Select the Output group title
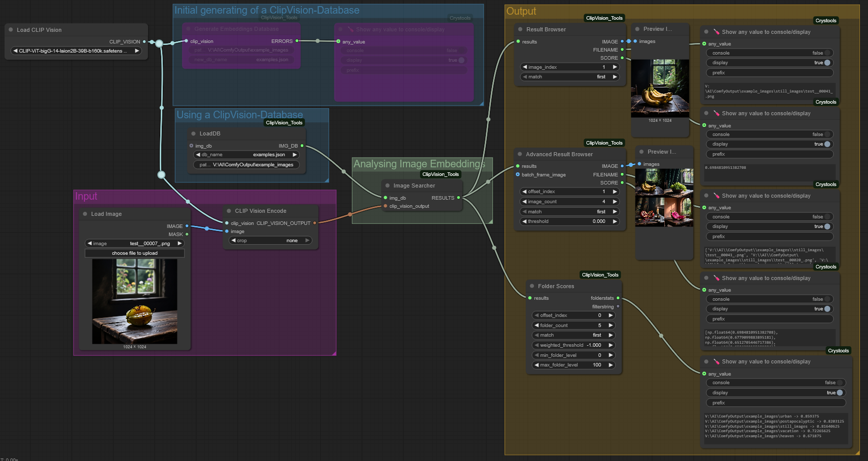The width and height of the screenshot is (868, 461). tap(521, 11)
